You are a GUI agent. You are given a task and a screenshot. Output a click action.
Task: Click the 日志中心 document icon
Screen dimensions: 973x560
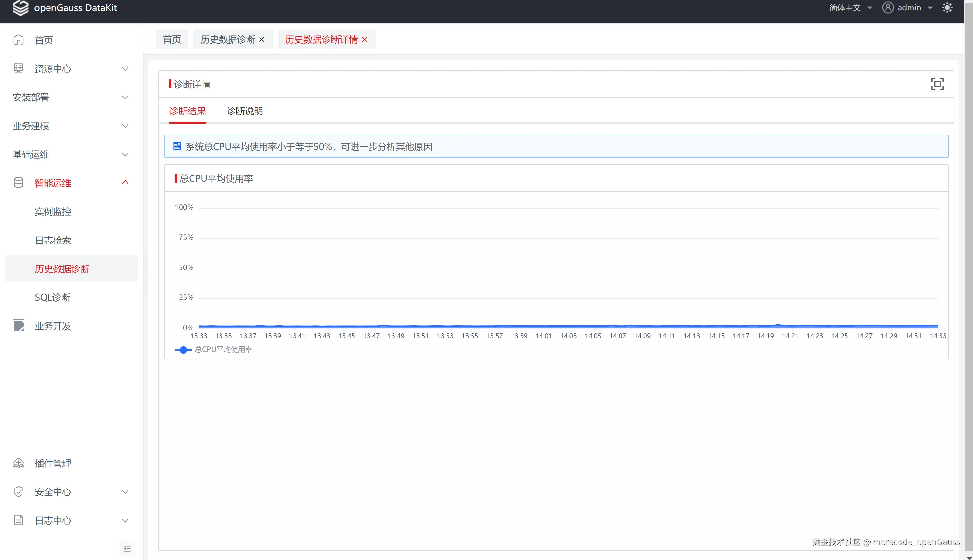18,520
